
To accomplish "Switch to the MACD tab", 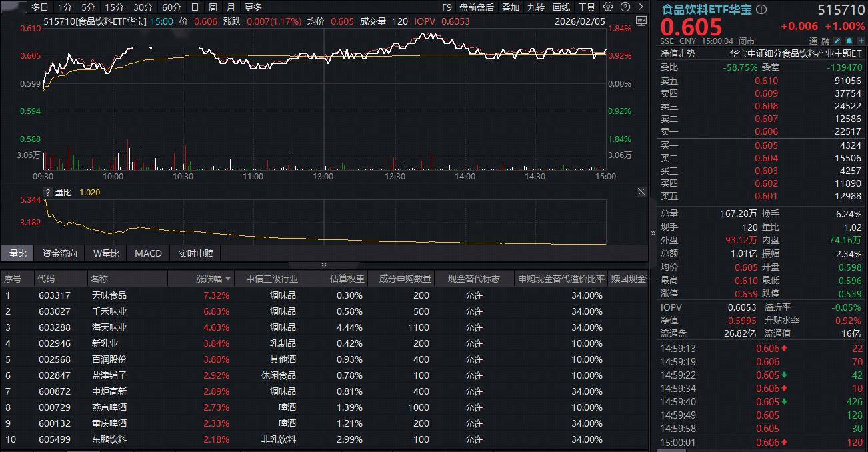I will click(148, 253).
